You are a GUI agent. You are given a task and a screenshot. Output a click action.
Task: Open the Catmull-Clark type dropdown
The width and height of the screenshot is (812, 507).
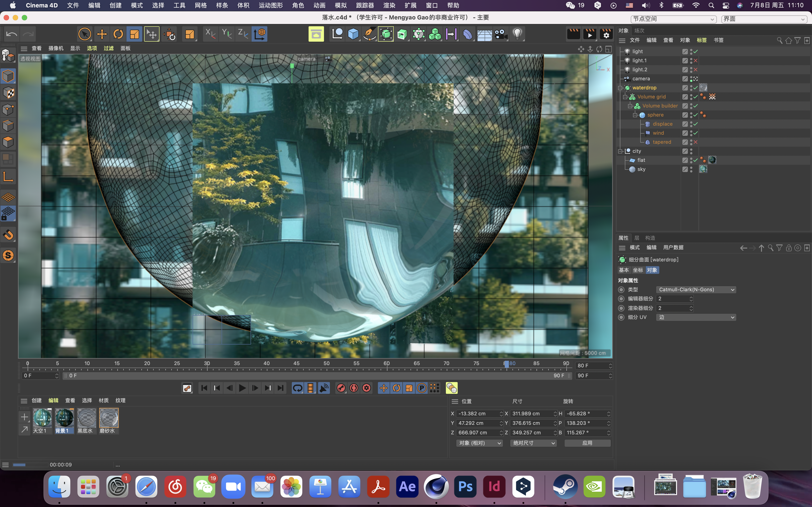coord(696,289)
